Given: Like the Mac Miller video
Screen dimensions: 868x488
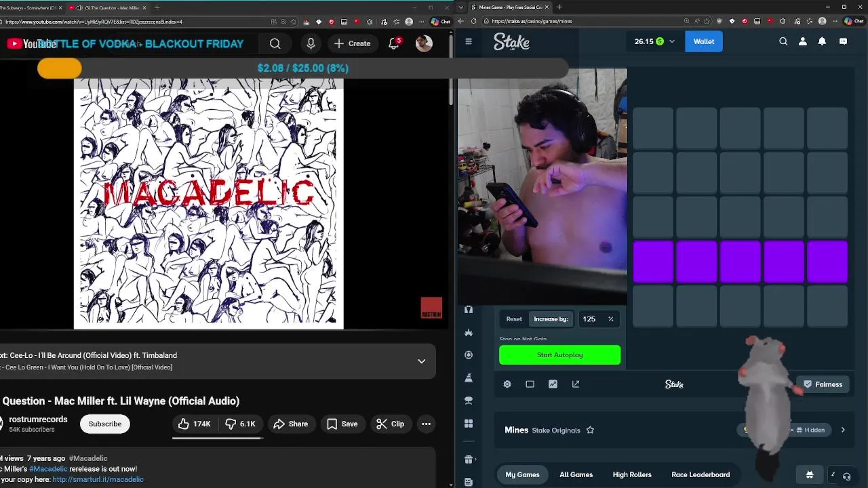Looking at the screenshot, I should pos(195,424).
